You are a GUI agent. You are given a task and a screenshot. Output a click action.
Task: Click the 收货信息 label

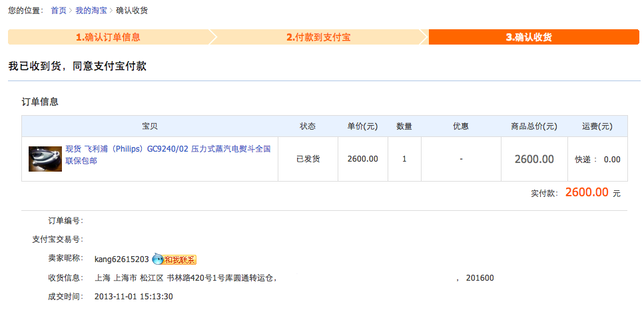[x=65, y=278]
